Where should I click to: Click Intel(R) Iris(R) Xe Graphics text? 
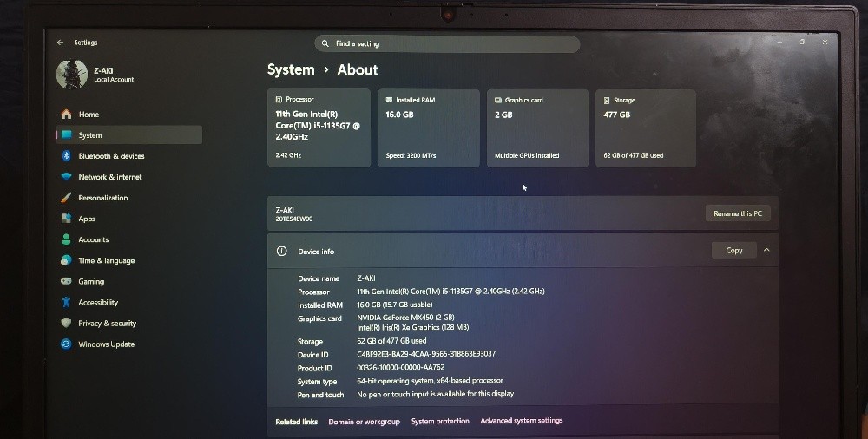[413, 327]
